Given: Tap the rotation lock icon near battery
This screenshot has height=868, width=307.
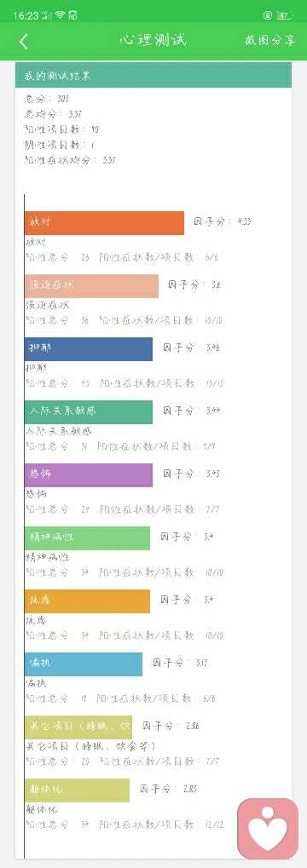Looking at the screenshot, I should pyautogui.click(x=268, y=15).
